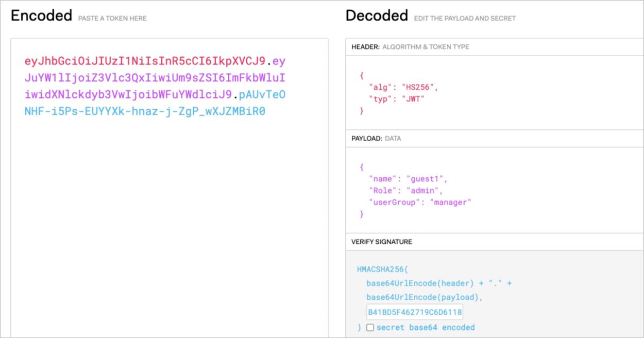Click the HMACSHA256( text in signature panel
Image resolution: width=644 pixels, height=338 pixels.
[x=384, y=269]
